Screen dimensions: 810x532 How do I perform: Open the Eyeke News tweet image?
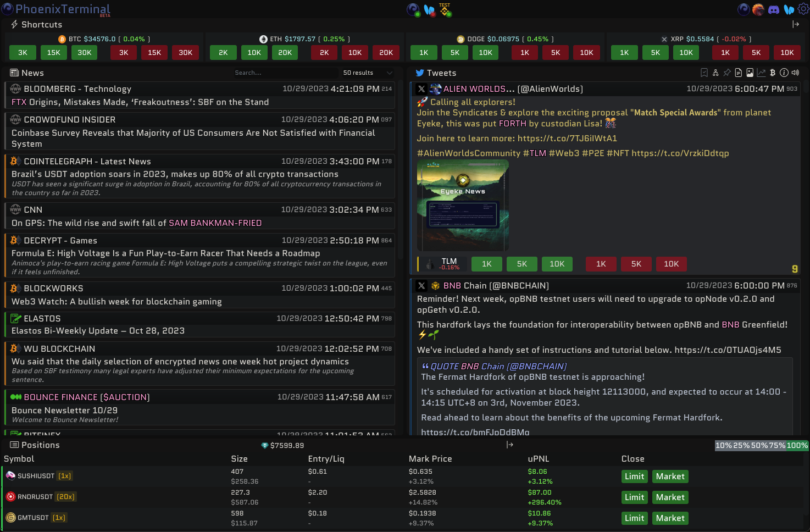pyautogui.click(x=463, y=206)
